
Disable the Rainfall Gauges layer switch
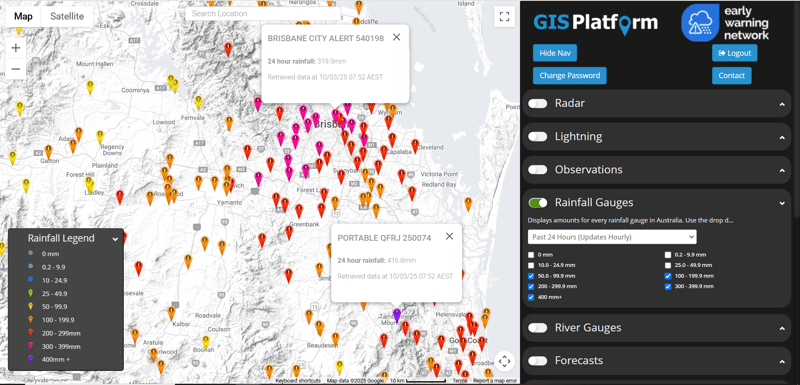(x=538, y=203)
